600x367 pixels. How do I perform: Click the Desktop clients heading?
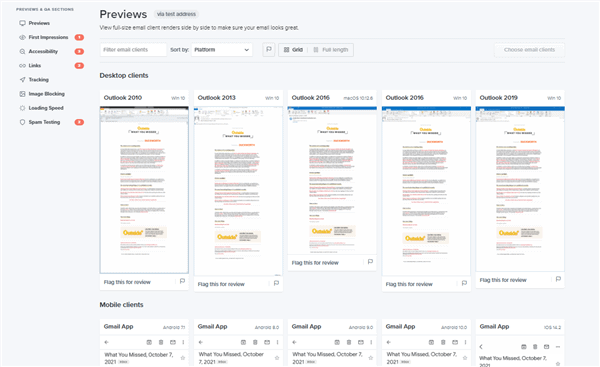click(x=124, y=75)
